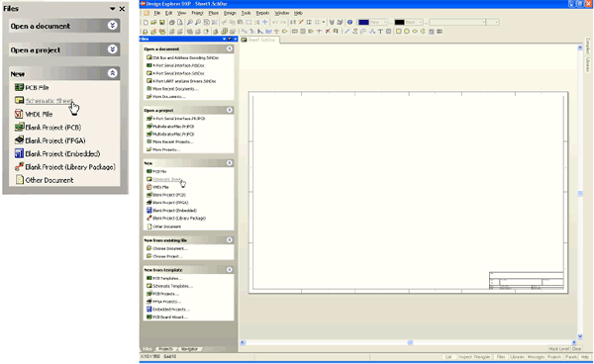Click the blue Help question mark icon
This screenshot has height=364, width=594.
pos(350,23)
